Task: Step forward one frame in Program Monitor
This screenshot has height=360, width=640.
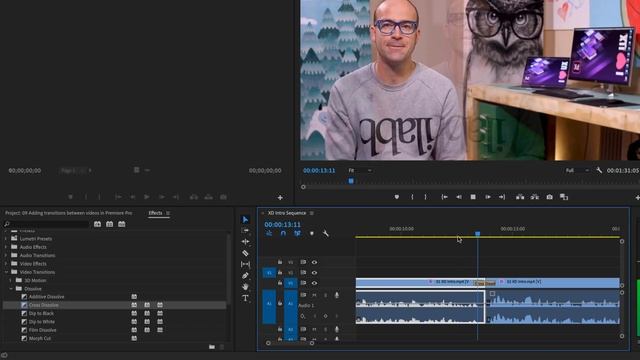Action: pos(488,197)
